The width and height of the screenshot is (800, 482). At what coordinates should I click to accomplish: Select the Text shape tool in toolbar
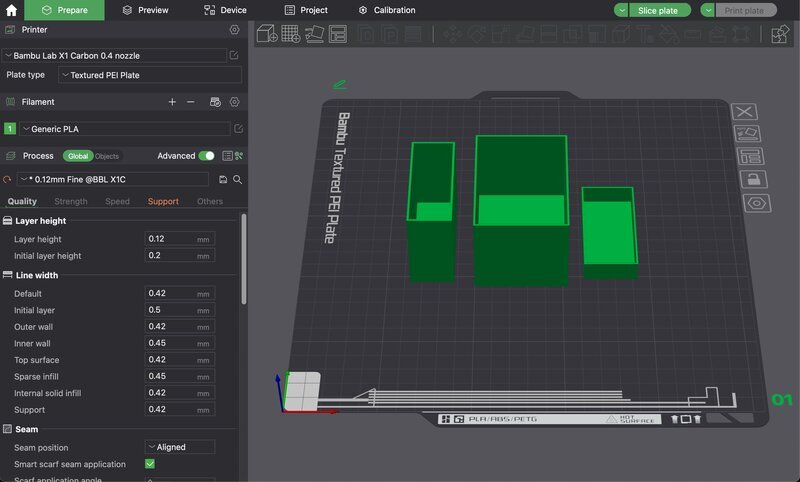click(x=645, y=34)
